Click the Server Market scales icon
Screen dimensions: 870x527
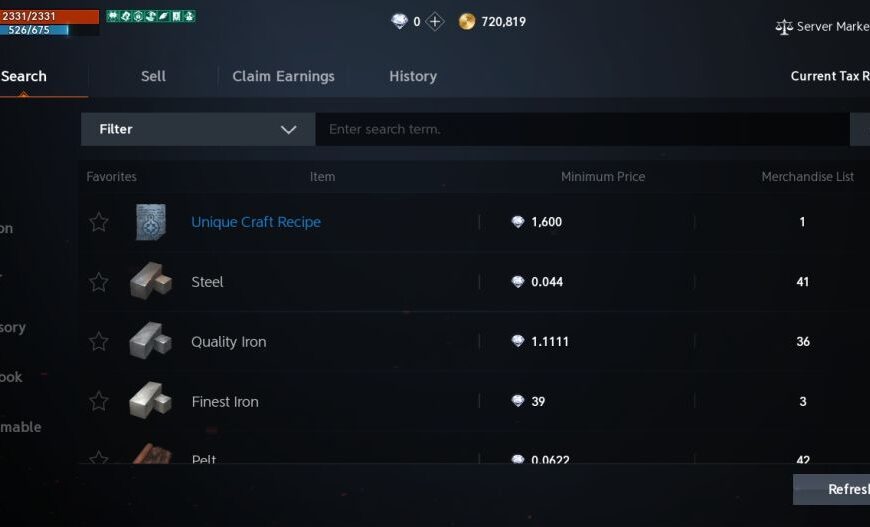tap(784, 27)
